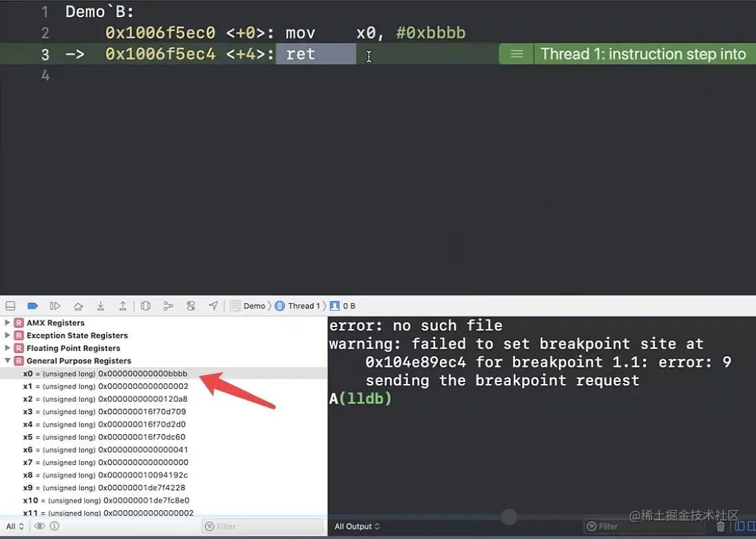Click the error: no such file line
This screenshot has width=756, height=539.
click(416, 326)
